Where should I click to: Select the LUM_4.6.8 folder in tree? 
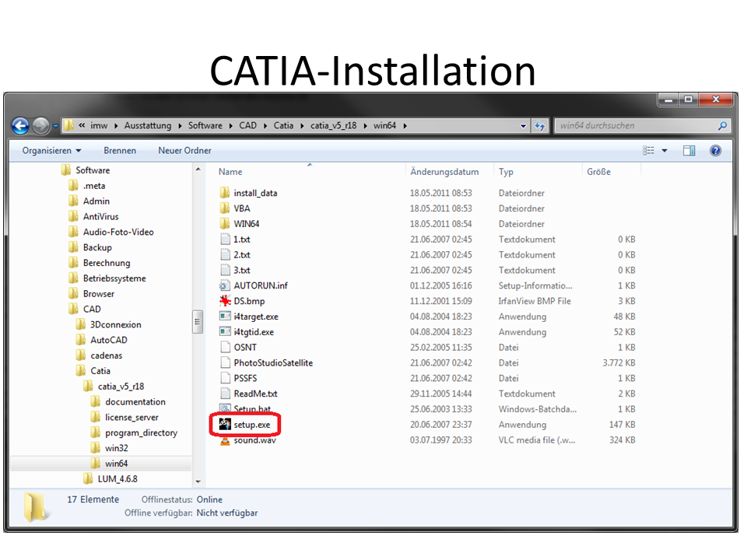point(117,478)
